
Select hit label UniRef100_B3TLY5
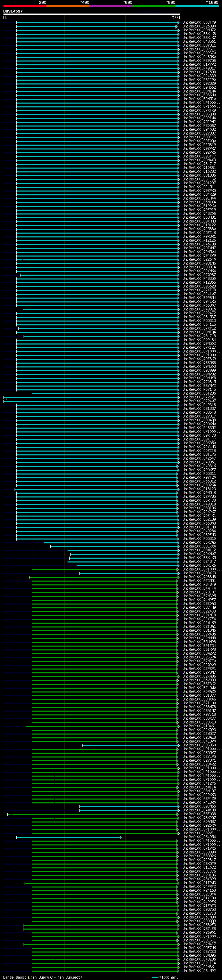pos(199,455)
